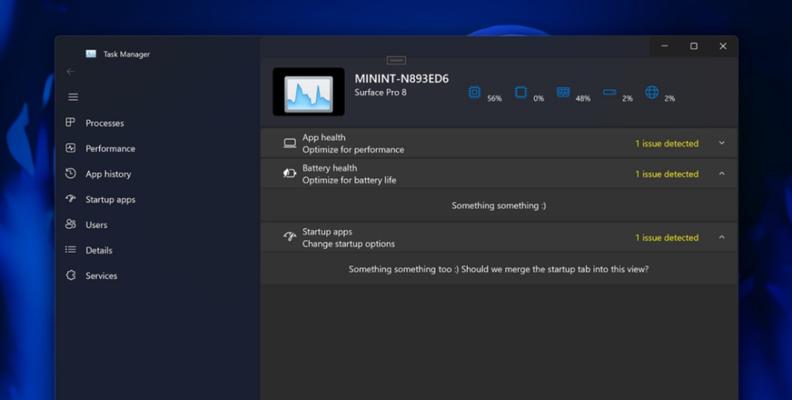Click the laptop icon beside App health
This screenshot has width=792, height=400.
(290, 143)
